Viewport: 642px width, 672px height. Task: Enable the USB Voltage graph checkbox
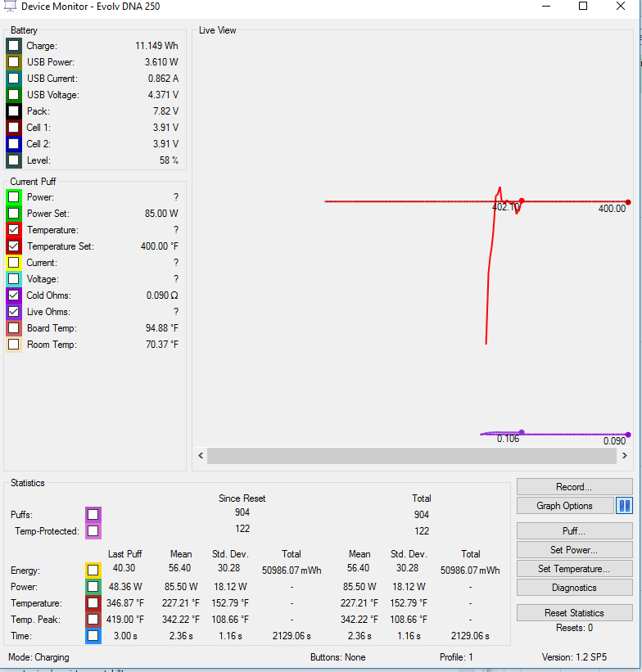pos(14,95)
